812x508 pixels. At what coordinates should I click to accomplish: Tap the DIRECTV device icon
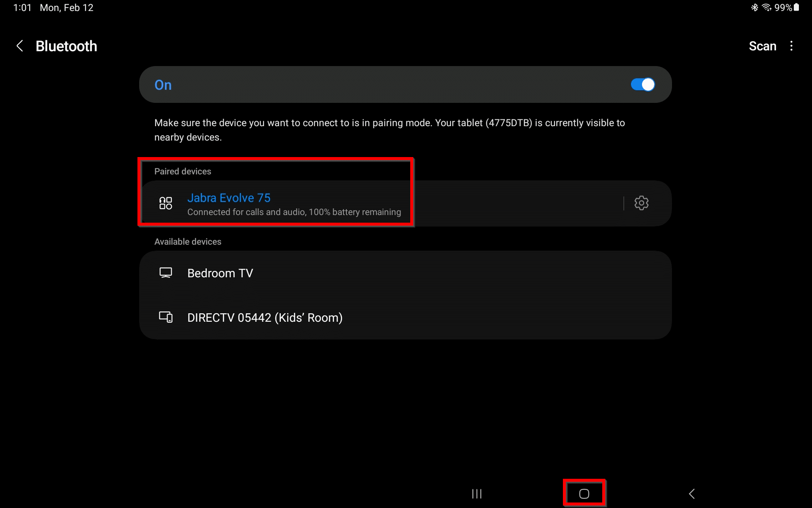(x=166, y=317)
